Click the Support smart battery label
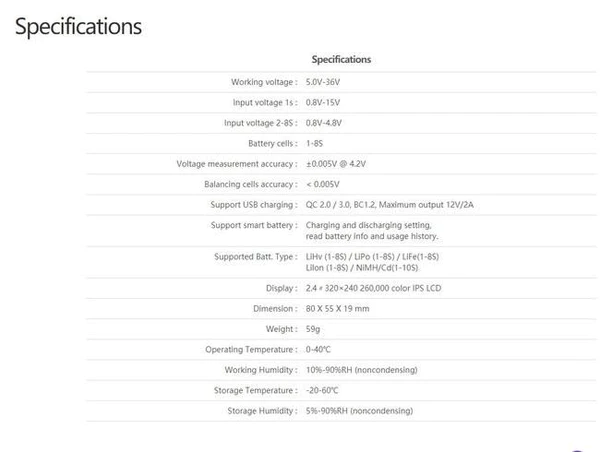Viewport: 600px width, 452px height. coord(253,225)
